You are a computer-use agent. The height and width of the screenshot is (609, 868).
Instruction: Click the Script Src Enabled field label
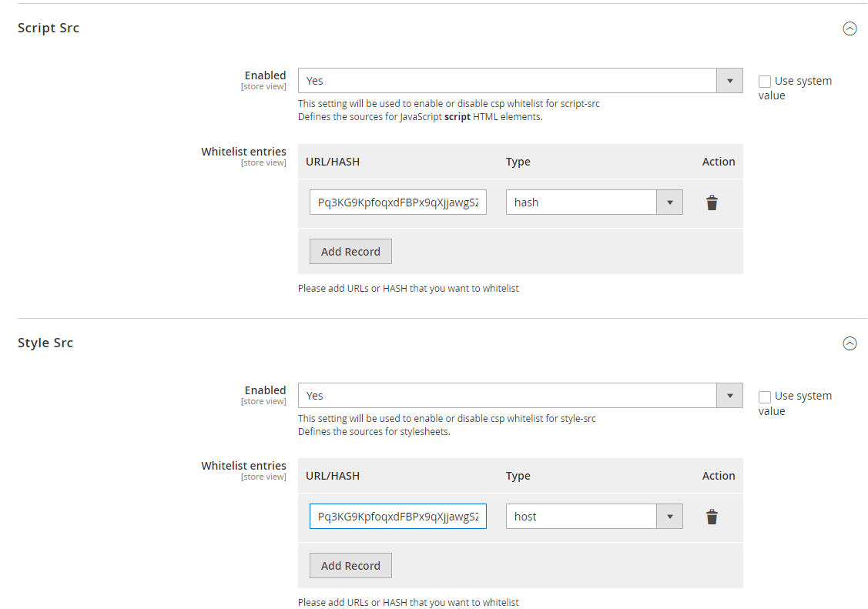coord(265,75)
